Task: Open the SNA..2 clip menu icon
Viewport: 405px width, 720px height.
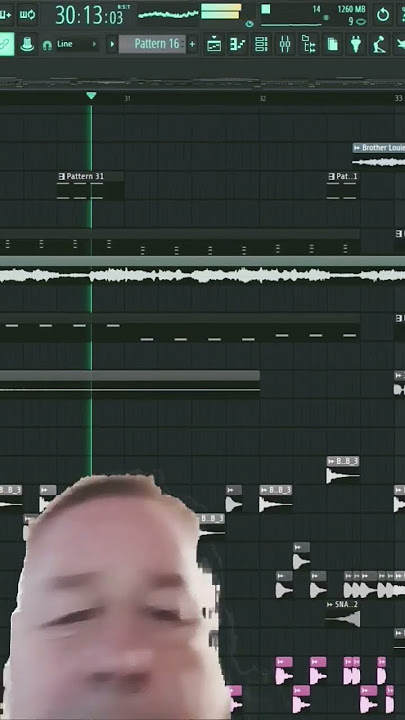Action: point(329,605)
